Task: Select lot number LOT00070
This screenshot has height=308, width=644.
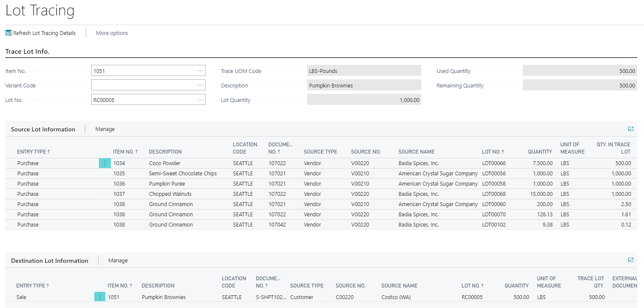Action: pyautogui.click(x=494, y=214)
